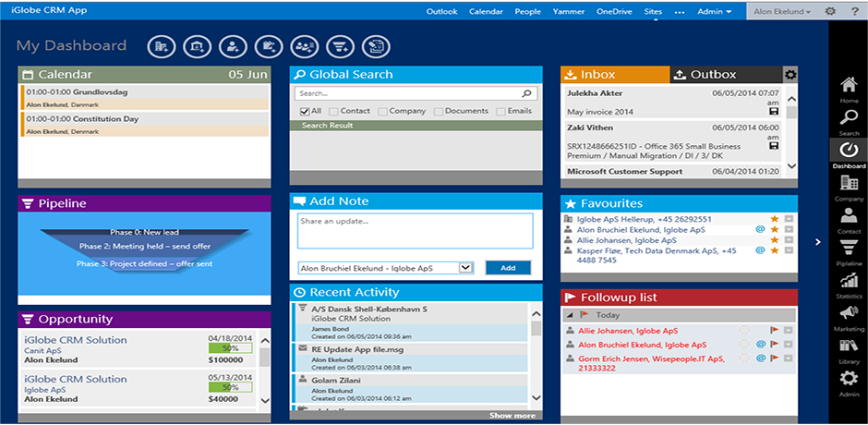
Task: Open the Company section in the sidebar
Action: coord(849,188)
